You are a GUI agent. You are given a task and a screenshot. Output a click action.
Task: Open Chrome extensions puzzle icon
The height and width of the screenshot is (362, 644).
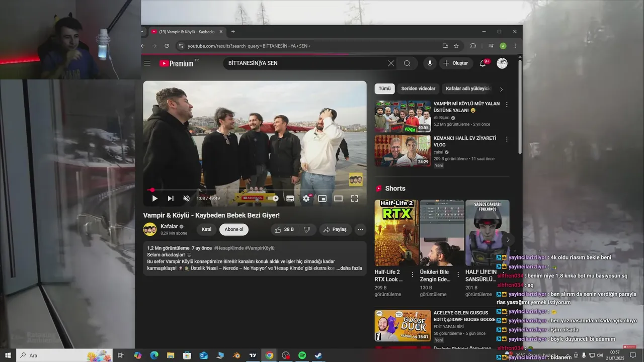[473, 46]
